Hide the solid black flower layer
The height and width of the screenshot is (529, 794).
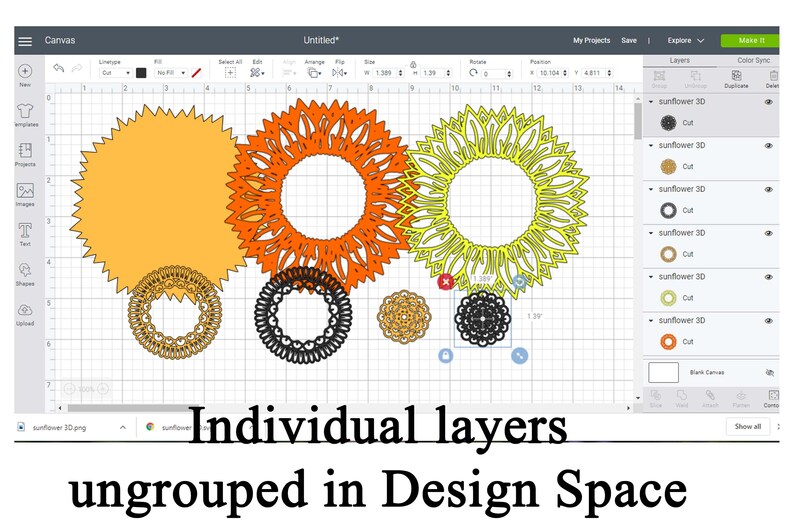[x=768, y=102]
